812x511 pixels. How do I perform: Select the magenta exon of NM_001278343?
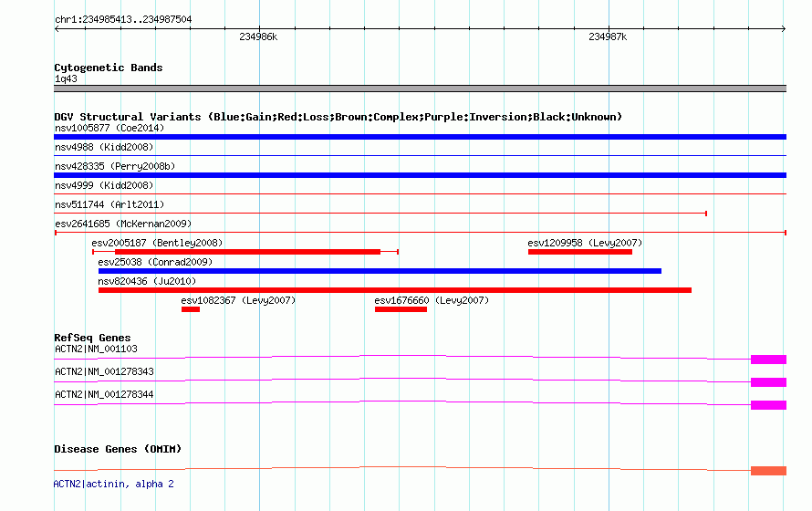click(768, 382)
